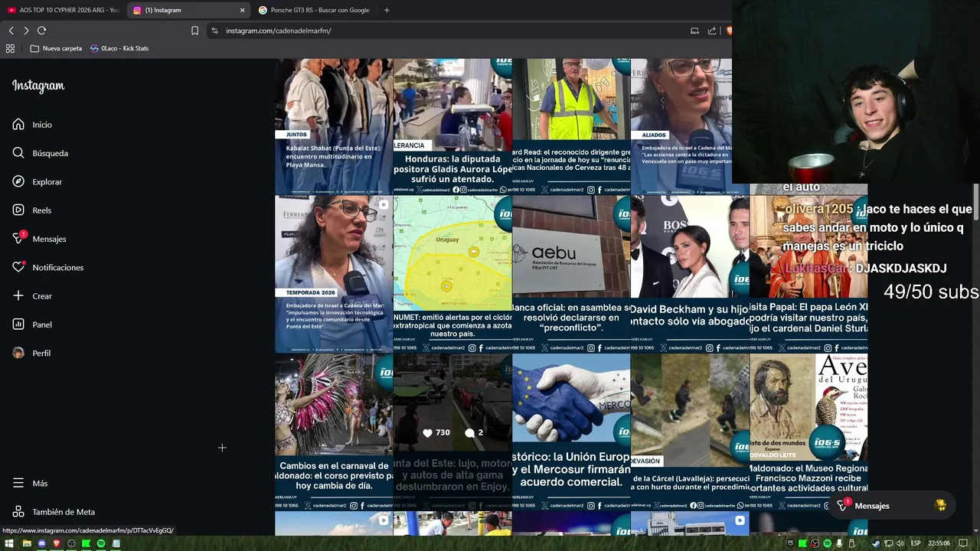Open the Nueva carpeta bookmark folder
This screenshot has height=551, width=980.
(x=56, y=48)
